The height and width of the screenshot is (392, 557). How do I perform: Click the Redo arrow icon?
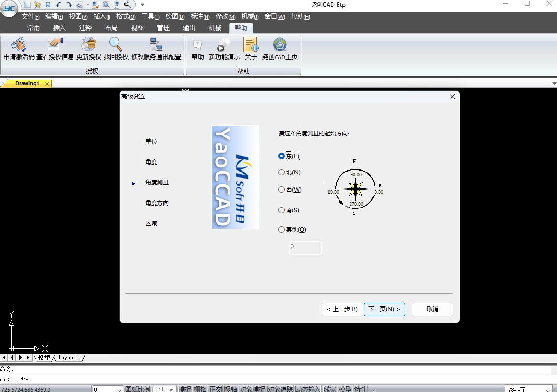tap(69, 5)
